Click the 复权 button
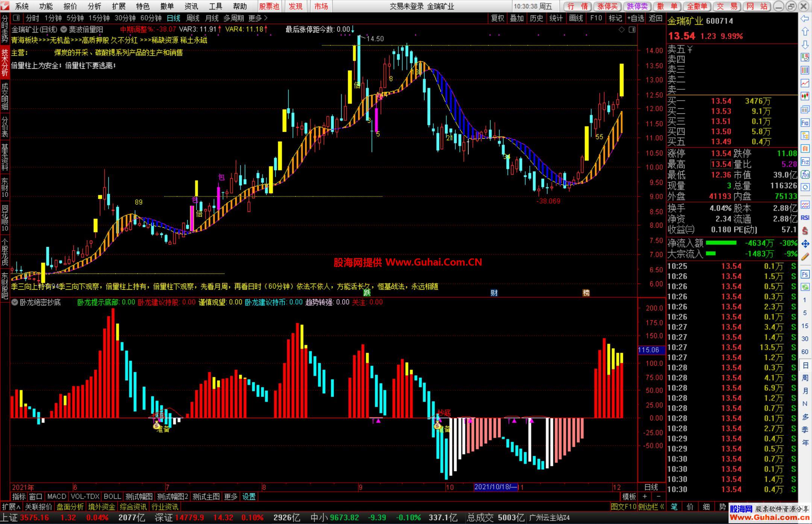 tap(498, 18)
